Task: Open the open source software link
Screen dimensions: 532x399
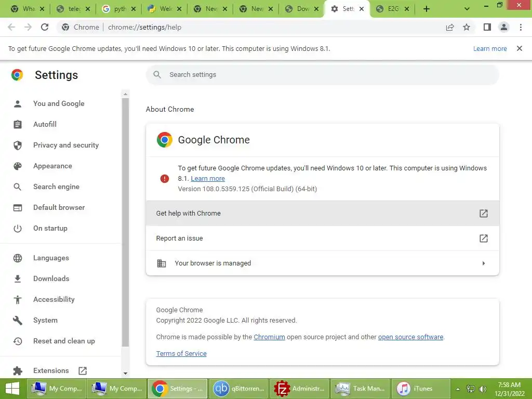Action: (410, 337)
